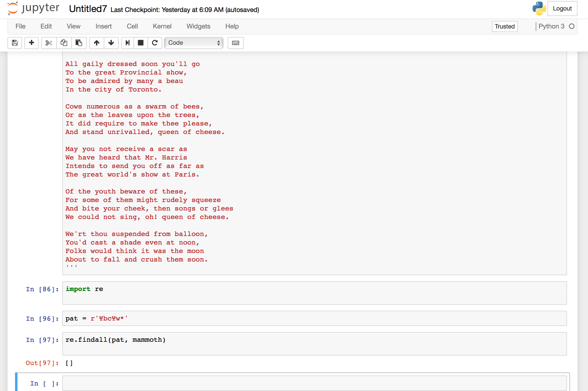
Task: Click the line 'We have heard that Mr. Harris'
Action: (126, 157)
